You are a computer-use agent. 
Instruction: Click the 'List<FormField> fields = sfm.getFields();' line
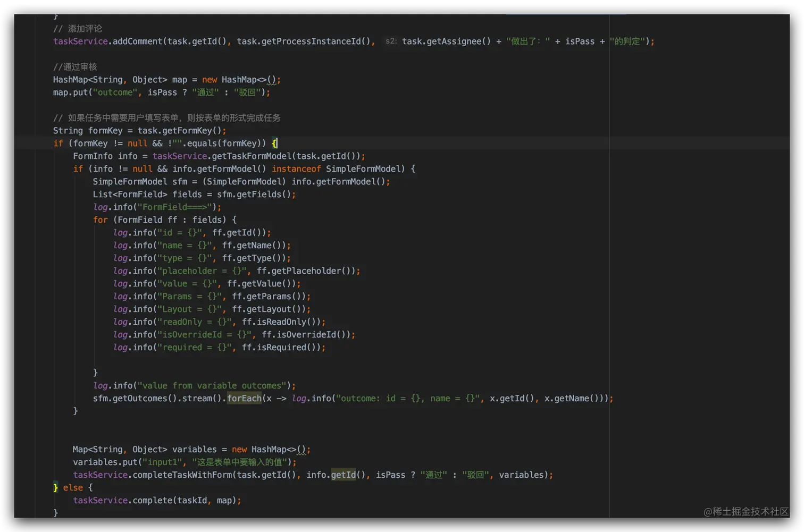click(x=194, y=195)
